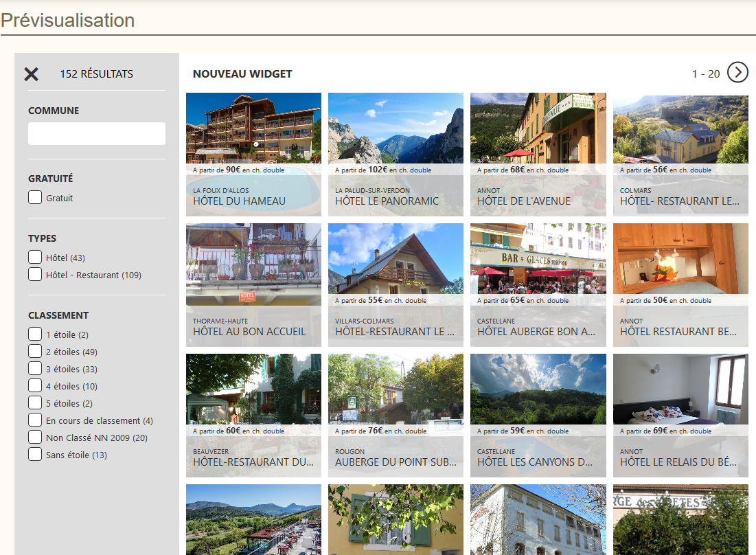Click the THORAME-HAUTE commune label
The image size is (756, 555).
220,321
